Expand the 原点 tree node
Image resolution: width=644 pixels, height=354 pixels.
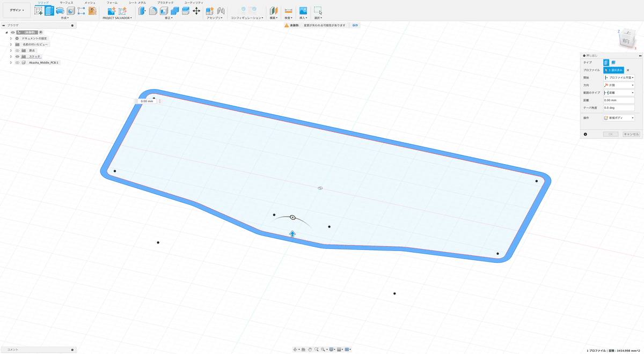(x=11, y=50)
